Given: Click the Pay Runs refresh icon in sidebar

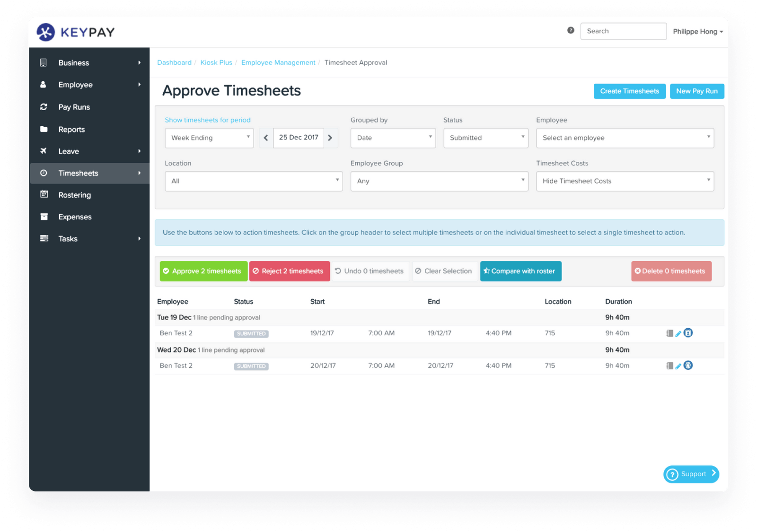Looking at the screenshot, I should [x=44, y=107].
